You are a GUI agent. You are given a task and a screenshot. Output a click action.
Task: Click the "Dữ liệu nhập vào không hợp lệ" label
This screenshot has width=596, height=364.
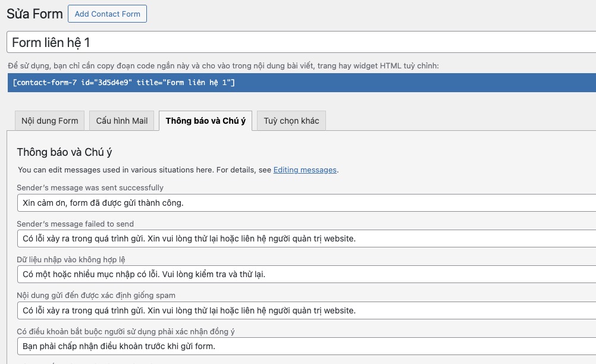[71, 260]
